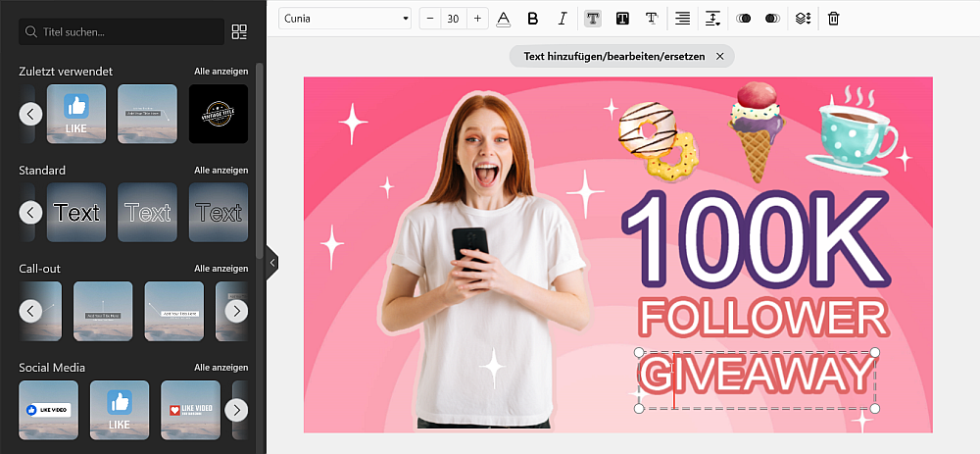Show all Standard titles

point(220,170)
